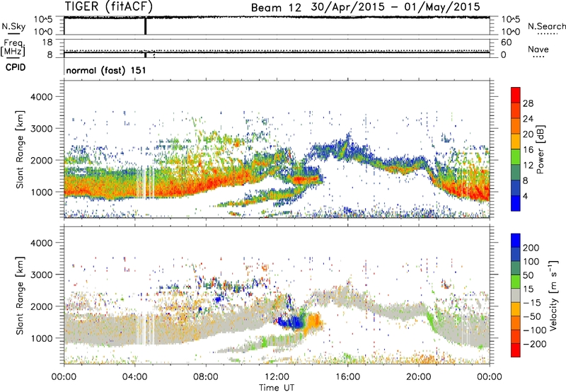Click the "08:00" time tick label
Image resolution: width=566 pixels, height=392 pixels.
click(206, 377)
